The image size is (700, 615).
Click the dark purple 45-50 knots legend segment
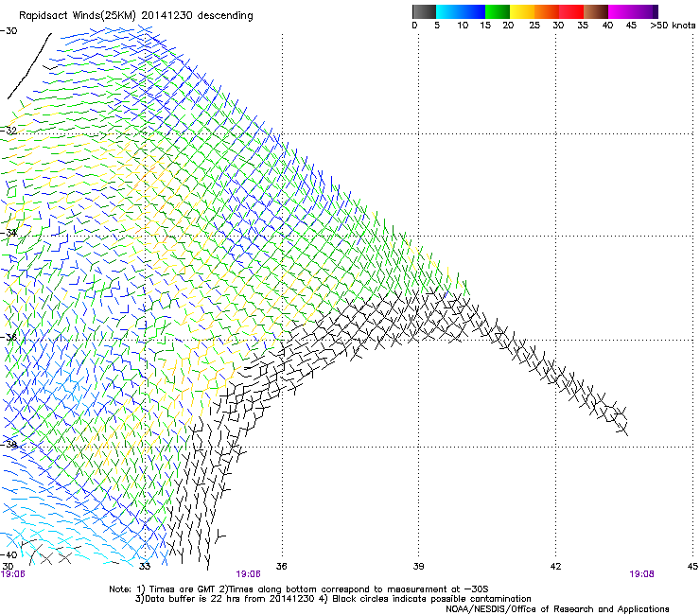tap(646, 11)
